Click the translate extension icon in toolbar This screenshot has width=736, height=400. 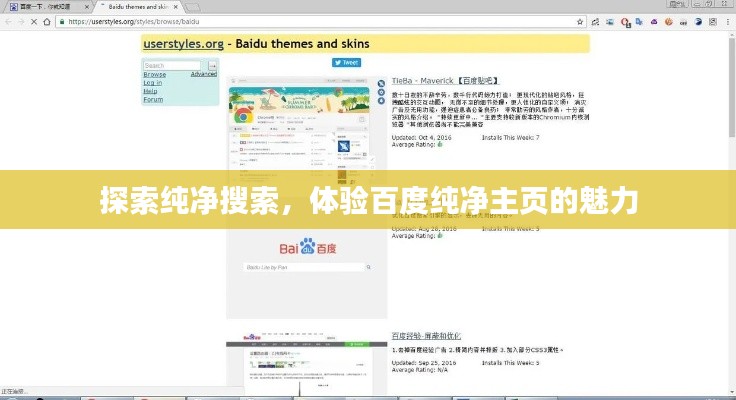click(639, 22)
